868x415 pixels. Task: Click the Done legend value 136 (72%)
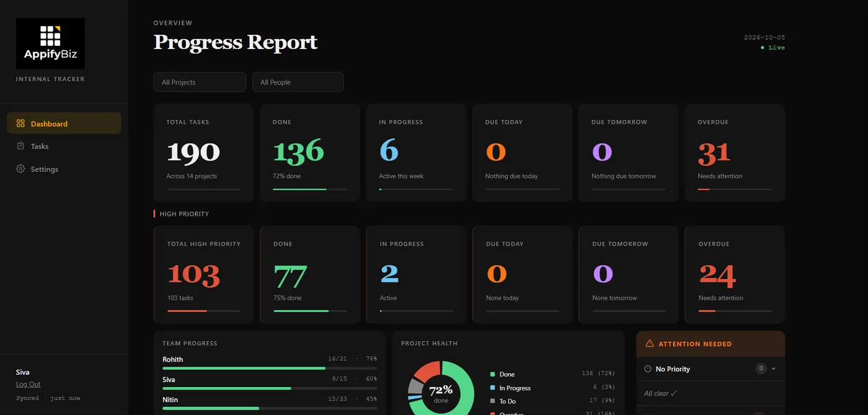coord(598,374)
